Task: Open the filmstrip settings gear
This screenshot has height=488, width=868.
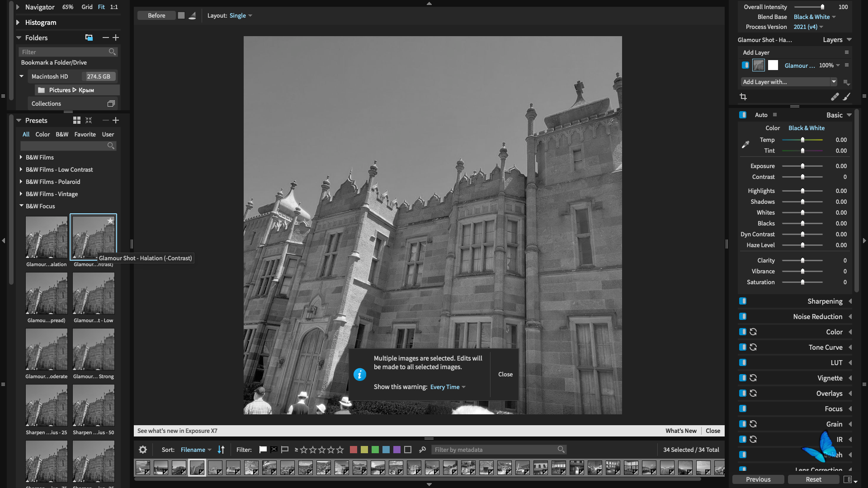Action: pos(143,450)
